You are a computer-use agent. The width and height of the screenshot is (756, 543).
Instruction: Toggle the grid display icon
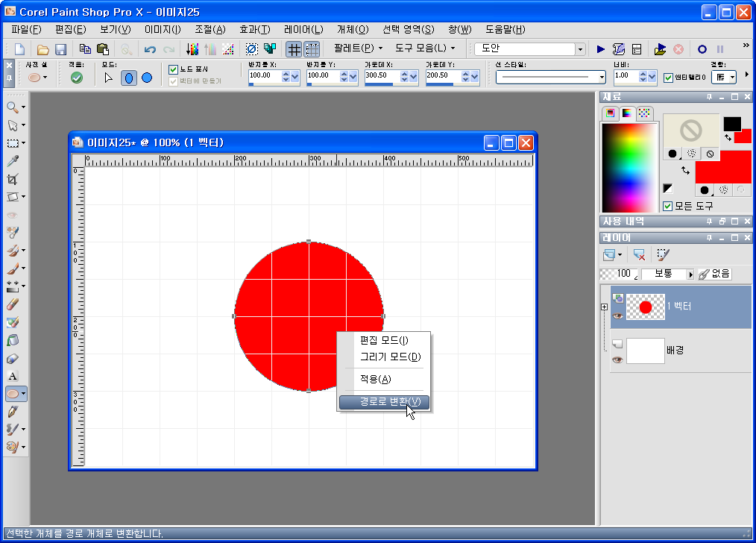[294, 49]
